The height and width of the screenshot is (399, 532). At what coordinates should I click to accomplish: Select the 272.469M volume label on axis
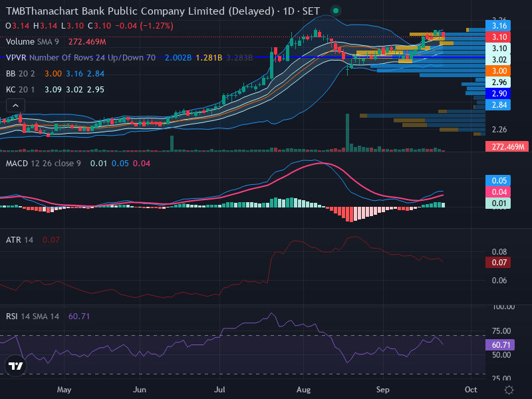(x=507, y=147)
